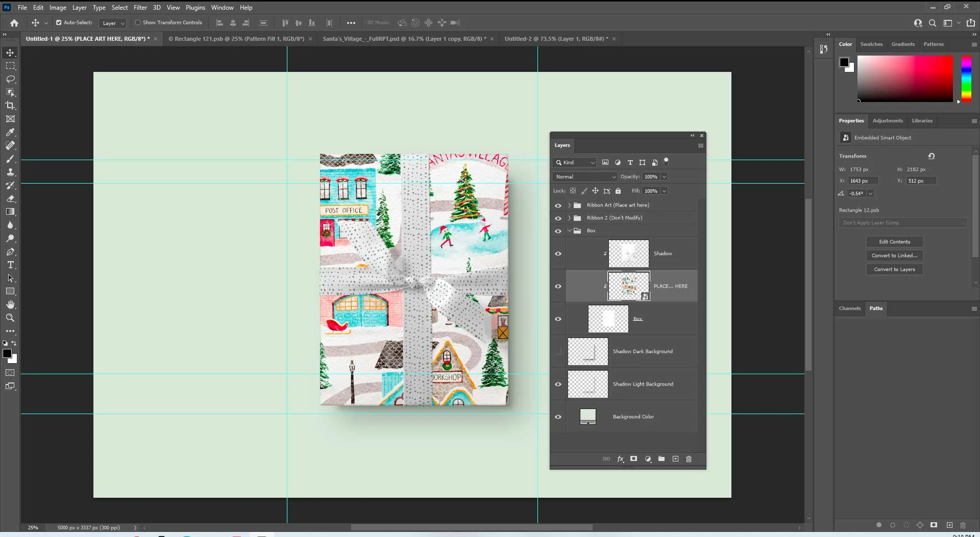Open the Image menu
Image resolution: width=980 pixels, height=537 pixels.
[58, 8]
